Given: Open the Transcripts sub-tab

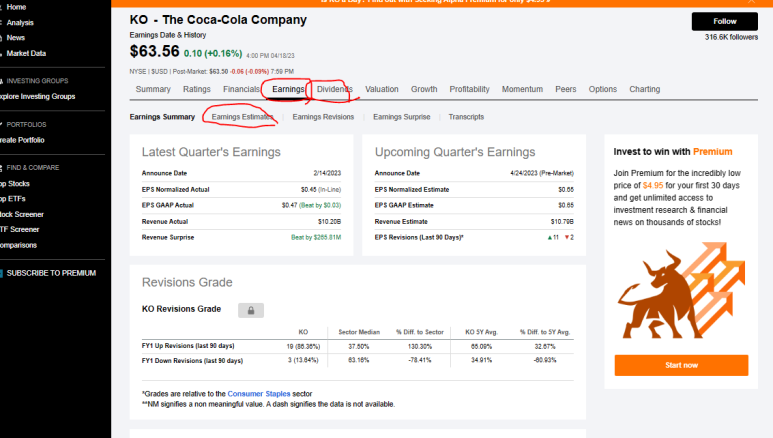Looking at the screenshot, I should (x=466, y=117).
